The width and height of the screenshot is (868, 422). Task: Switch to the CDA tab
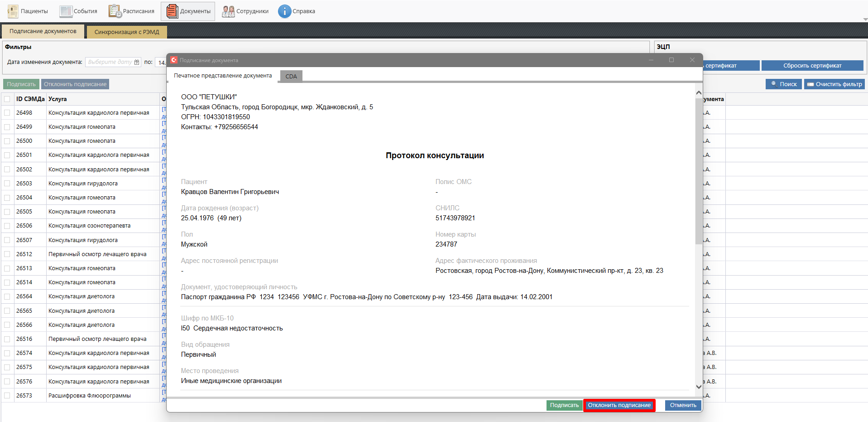pos(291,76)
